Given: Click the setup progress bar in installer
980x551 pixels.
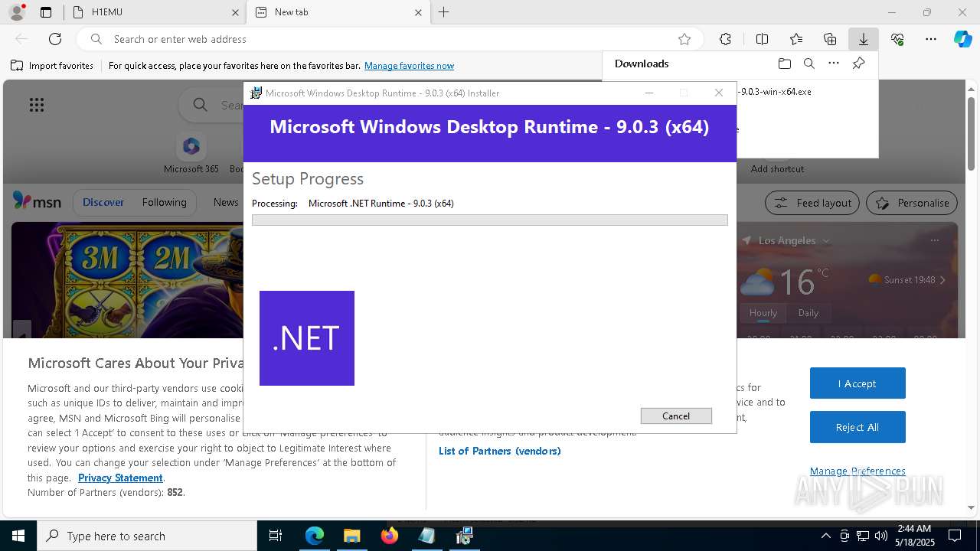Looking at the screenshot, I should point(489,220).
